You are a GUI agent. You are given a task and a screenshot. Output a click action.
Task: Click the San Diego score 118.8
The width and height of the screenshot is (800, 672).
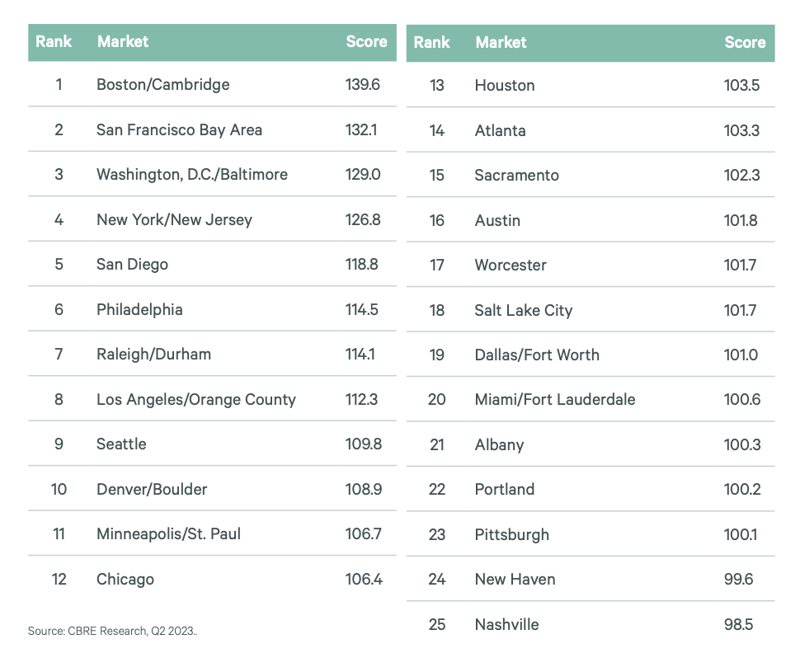362,265
